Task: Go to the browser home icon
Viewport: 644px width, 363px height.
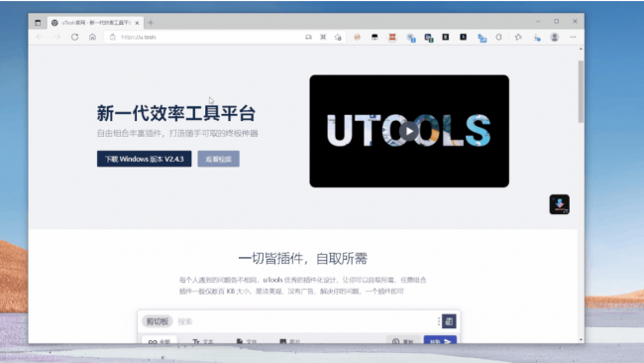Action: [92, 37]
